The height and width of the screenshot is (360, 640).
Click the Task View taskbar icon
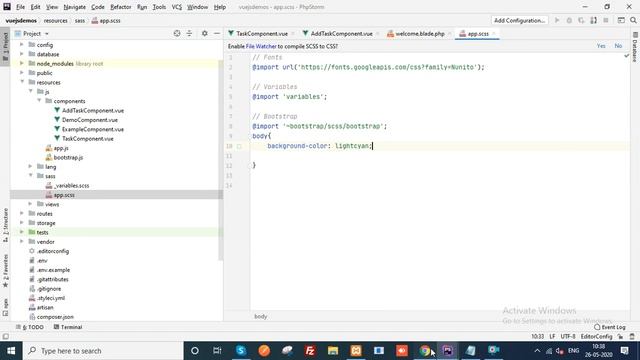pos(217,351)
